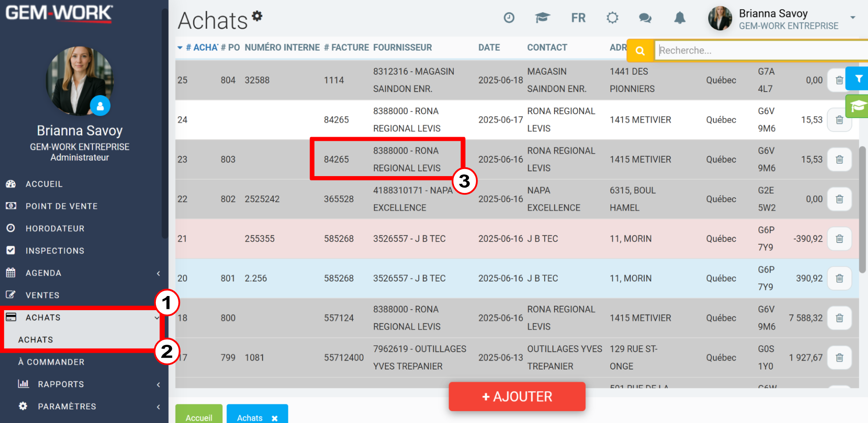Click the graduation cap training icon in header
The image size is (868, 423).
pyautogui.click(x=542, y=18)
